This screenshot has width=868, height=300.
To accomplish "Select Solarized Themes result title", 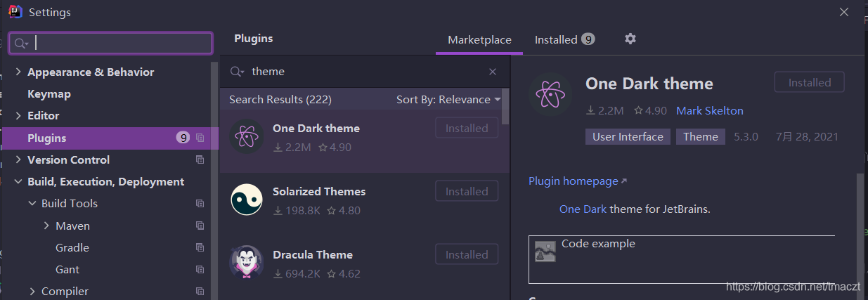I will click(x=319, y=191).
